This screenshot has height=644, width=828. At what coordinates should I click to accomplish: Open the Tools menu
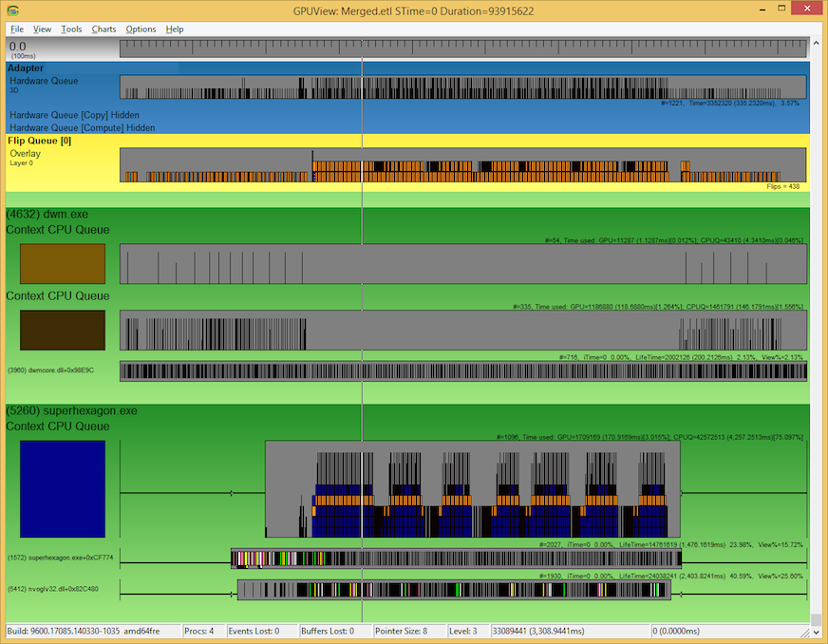tap(71, 29)
